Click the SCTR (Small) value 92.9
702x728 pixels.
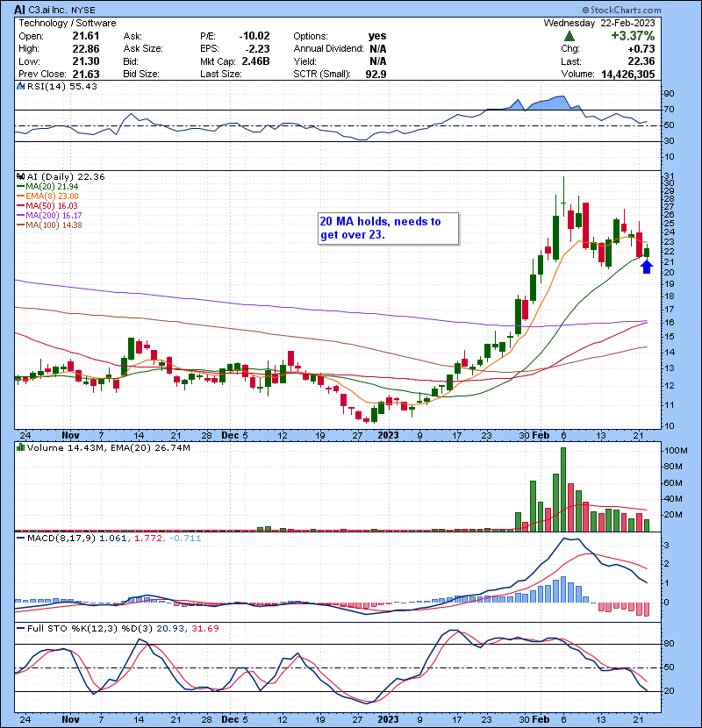coord(376,74)
